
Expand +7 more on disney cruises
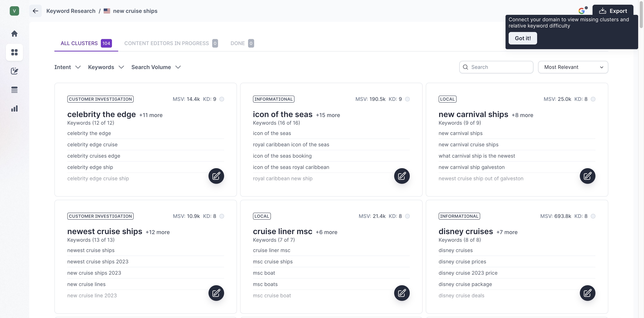[507, 232]
